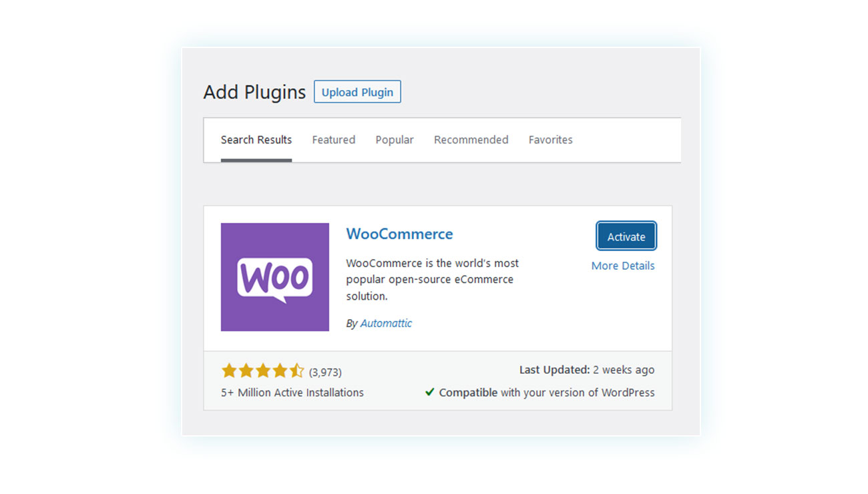Visit the Automattic author link
Image resolution: width=868 pixels, height=494 pixels.
(x=386, y=323)
